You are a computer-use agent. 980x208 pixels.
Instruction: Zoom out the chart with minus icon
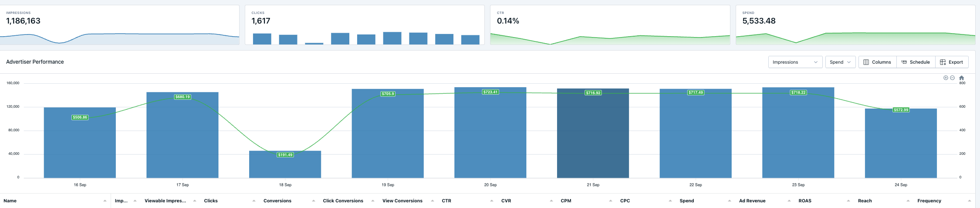pos(952,78)
